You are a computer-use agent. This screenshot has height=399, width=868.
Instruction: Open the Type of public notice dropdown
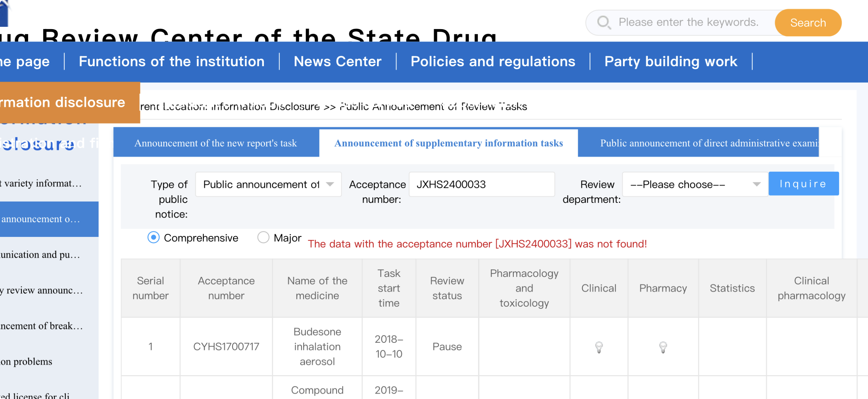click(268, 185)
